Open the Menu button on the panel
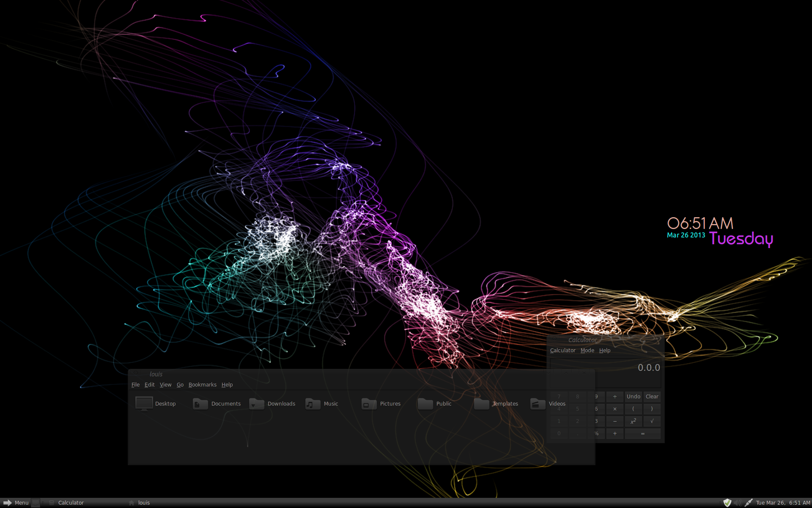Image resolution: width=812 pixels, height=508 pixels. pos(16,502)
